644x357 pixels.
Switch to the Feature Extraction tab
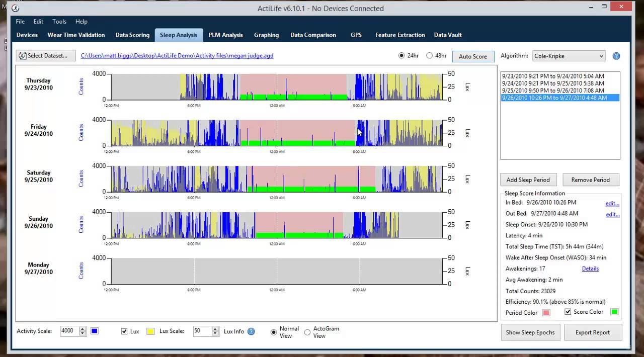[400, 35]
